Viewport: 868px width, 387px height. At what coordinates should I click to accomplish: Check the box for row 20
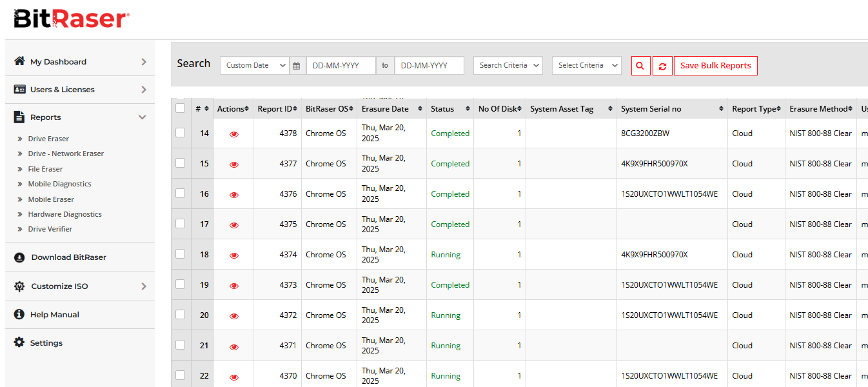click(181, 314)
